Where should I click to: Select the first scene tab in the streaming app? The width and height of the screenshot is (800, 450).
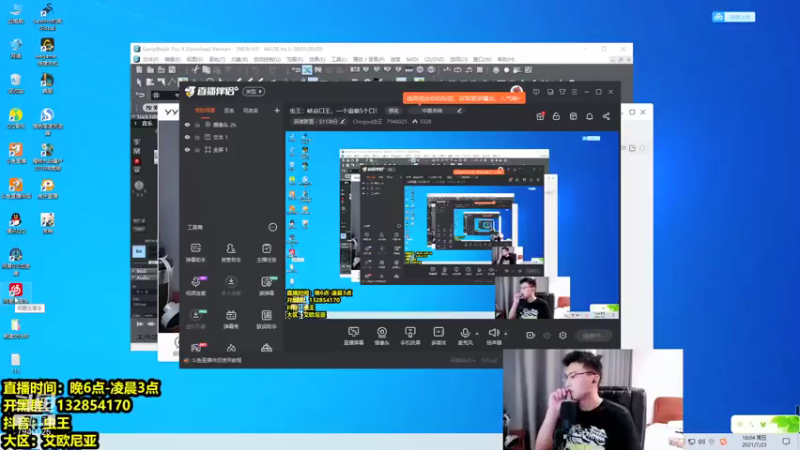click(205, 110)
